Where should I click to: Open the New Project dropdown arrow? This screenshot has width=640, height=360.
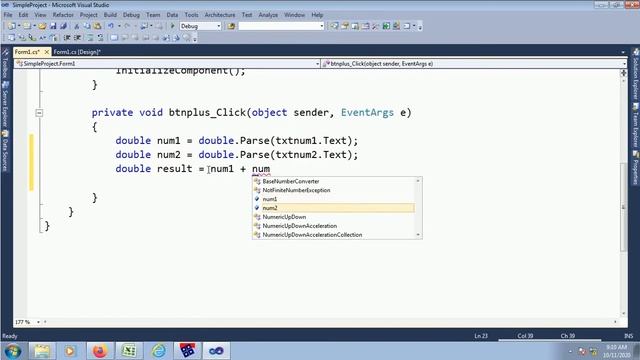click(19, 26)
